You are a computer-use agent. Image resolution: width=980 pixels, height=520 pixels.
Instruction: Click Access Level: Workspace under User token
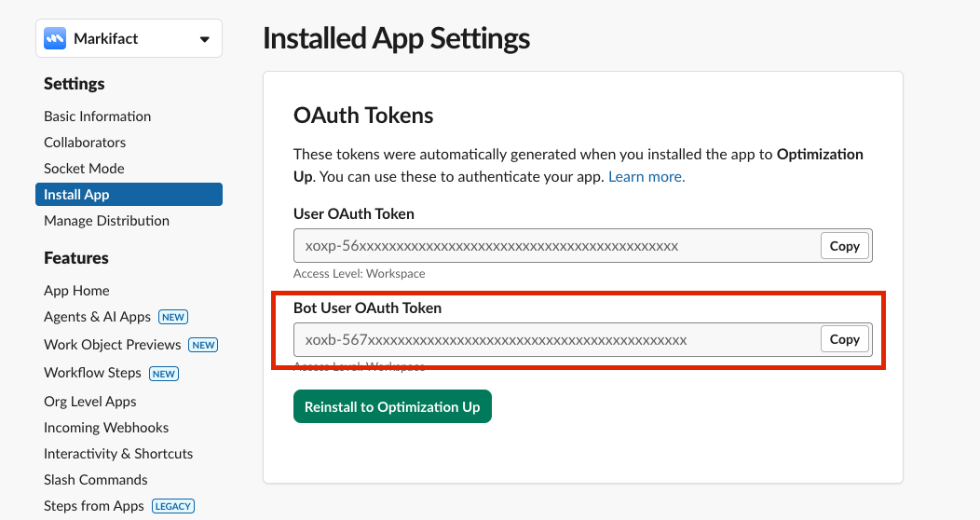coord(360,274)
